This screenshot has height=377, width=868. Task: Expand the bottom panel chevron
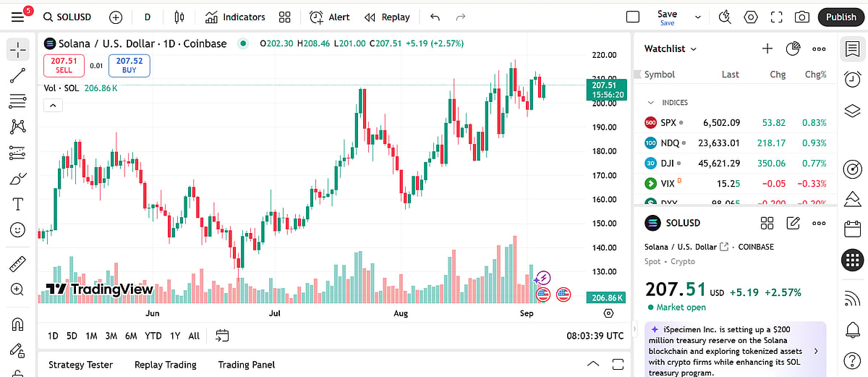pyautogui.click(x=593, y=364)
